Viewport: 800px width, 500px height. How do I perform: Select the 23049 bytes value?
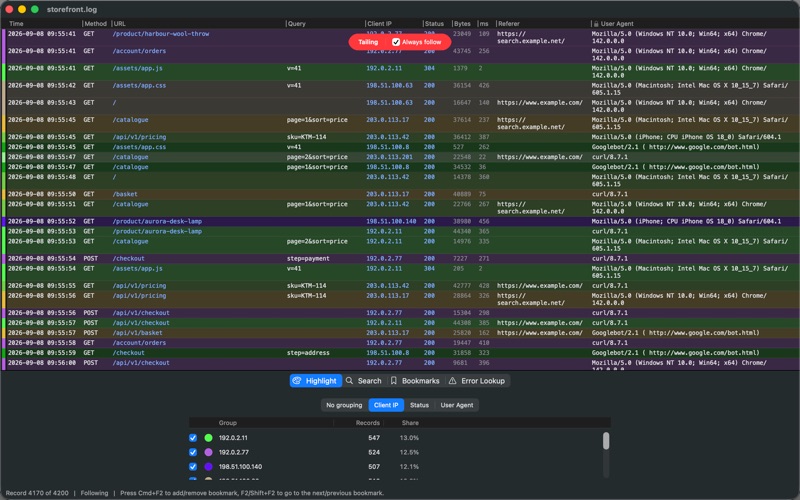point(462,34)
